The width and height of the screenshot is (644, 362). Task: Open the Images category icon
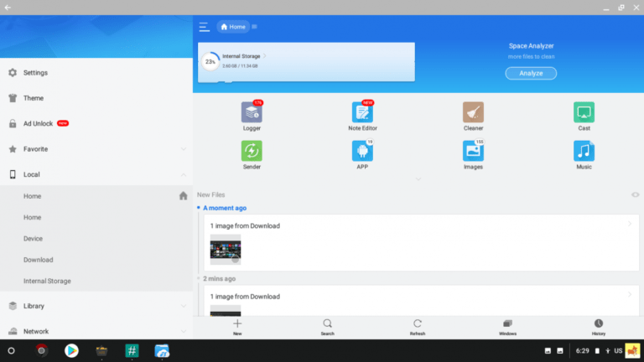click(473, 151)
